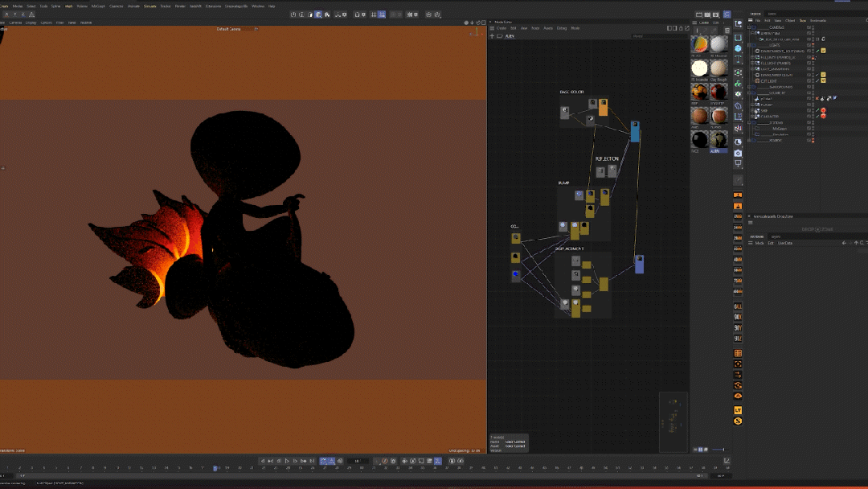Click the REFLECTION group label
The width and height of the screenshot is (868, 489).
[607, 159]
